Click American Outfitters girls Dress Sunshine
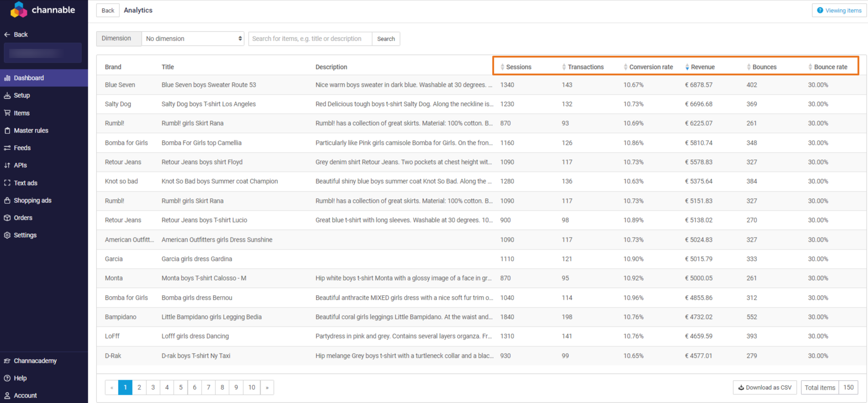The image size is (868, 403). click(217, 240)
